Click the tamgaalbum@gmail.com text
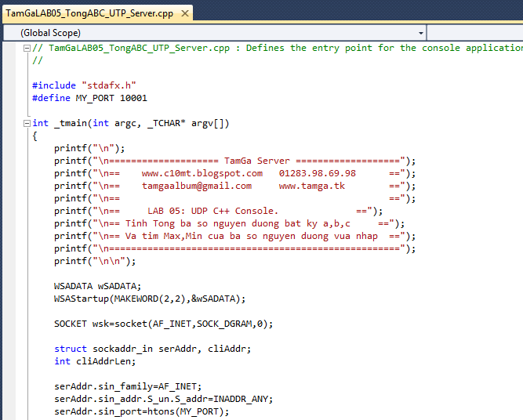This screenshot has width=523, height=420. [197, 186]
